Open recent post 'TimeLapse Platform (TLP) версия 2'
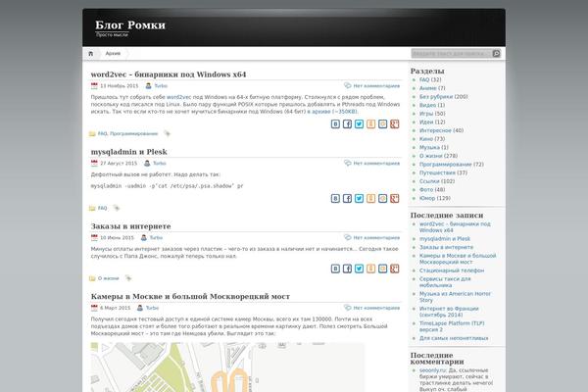This screenshot has height=392, width=588. coord(452,326)
